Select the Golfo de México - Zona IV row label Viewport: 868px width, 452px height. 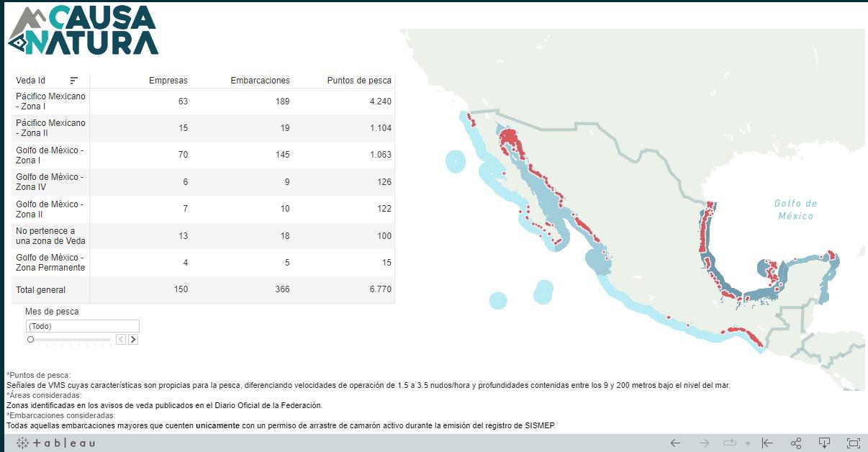(x=50, y=182)
